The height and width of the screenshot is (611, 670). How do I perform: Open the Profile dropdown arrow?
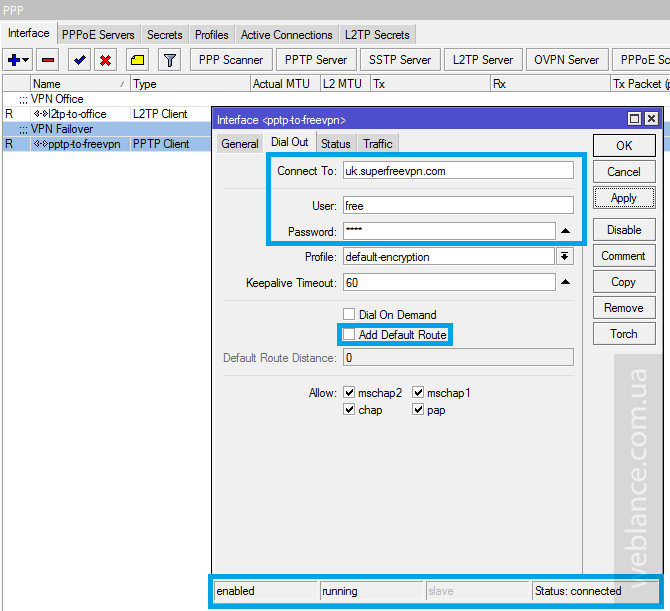coord(564,256)
